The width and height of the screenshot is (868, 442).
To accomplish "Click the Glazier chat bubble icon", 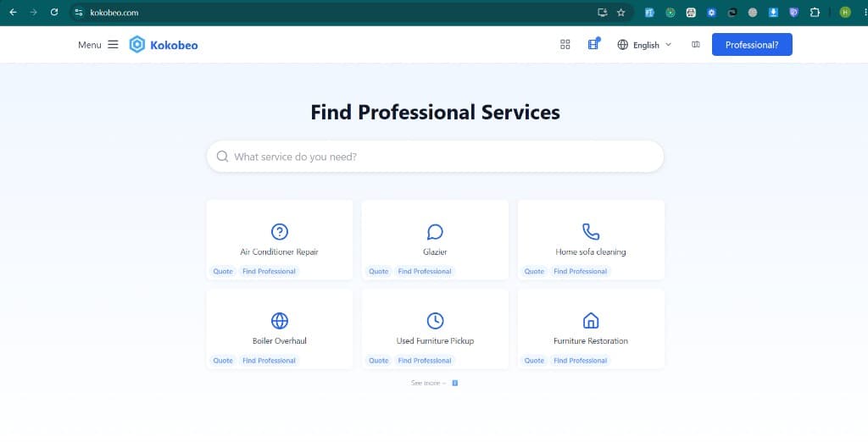I will coord(435,232).
